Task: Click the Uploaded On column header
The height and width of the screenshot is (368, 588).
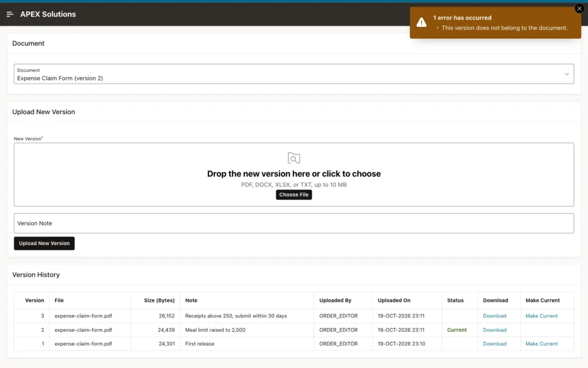Action: pyautogui.click(x=394, y=300)
